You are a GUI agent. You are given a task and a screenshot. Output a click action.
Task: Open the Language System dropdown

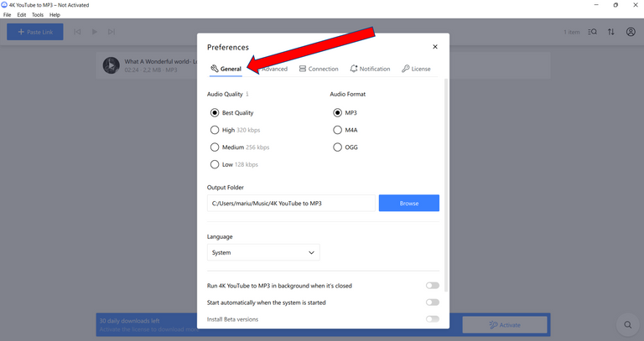263,252
